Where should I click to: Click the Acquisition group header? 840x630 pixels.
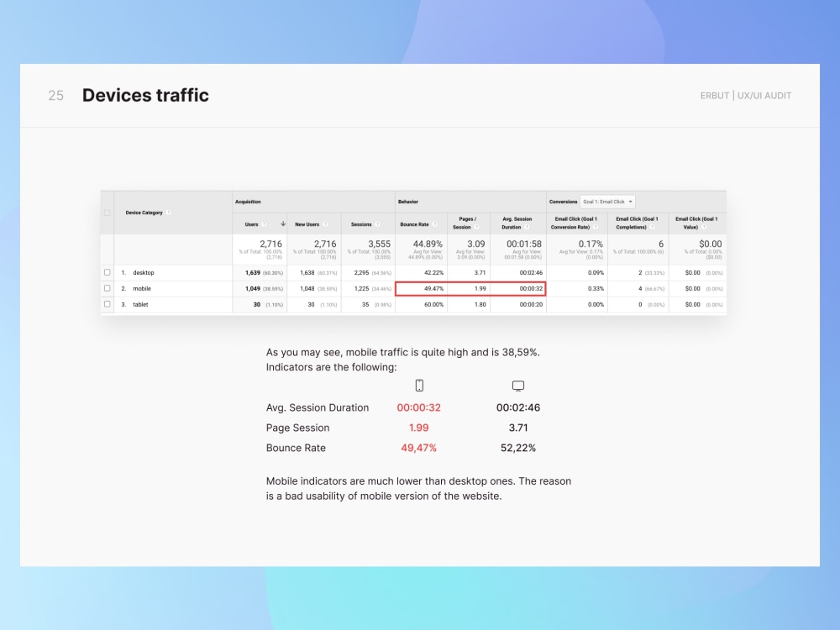(x=248, y=202)
